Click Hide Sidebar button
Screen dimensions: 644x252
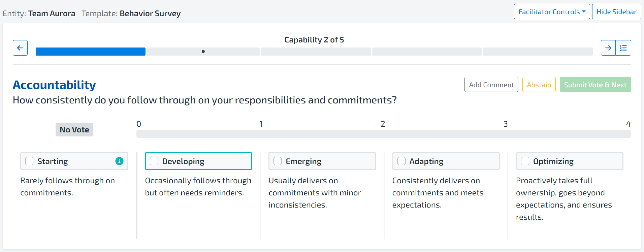click(x=616, y=12)
